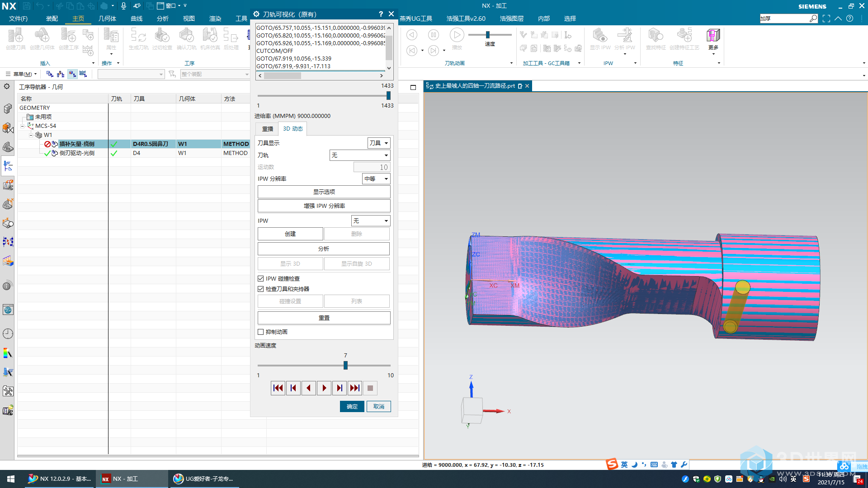Click the command search input field
The height and width of the screenshot is (488, 868).
click(x=784, y=19)
